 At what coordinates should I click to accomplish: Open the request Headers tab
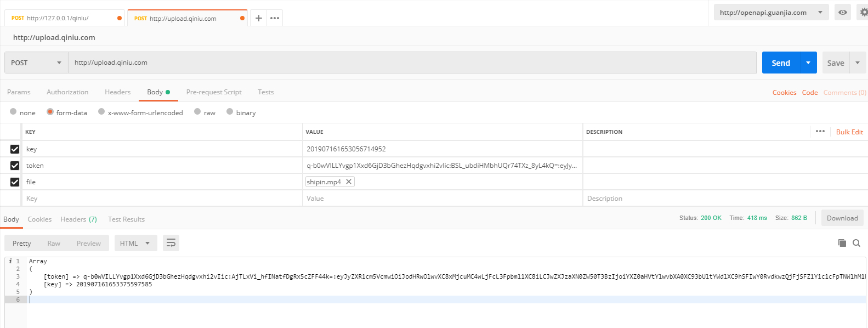pos(118,92)
